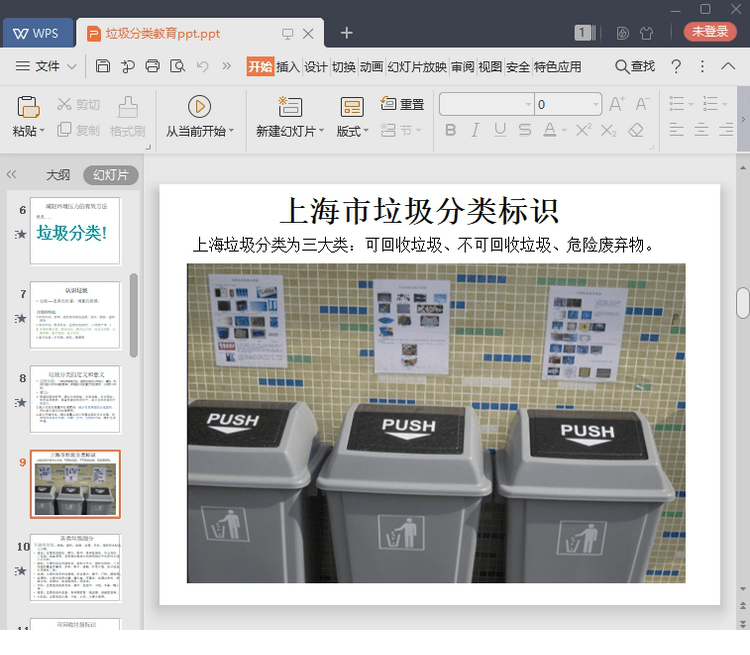Click Clear Formatting eraser icon
750x655 pixels.
point(636,130)
